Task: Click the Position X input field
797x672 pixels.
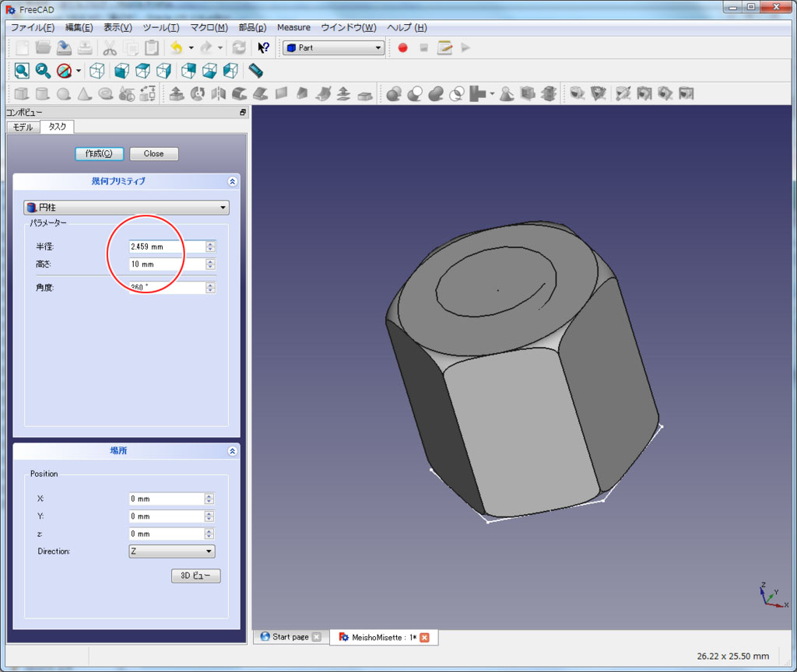Action: point(167,499)
